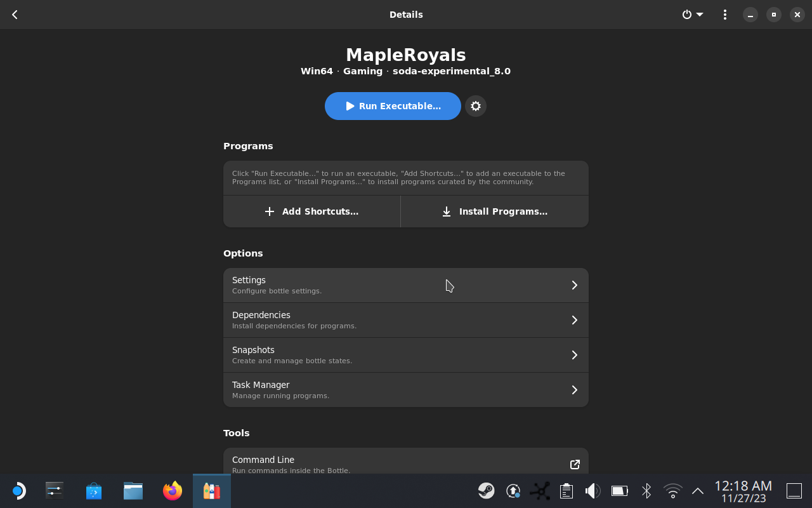Open the Settings row

pyautogui.click(x=406, y=285)
